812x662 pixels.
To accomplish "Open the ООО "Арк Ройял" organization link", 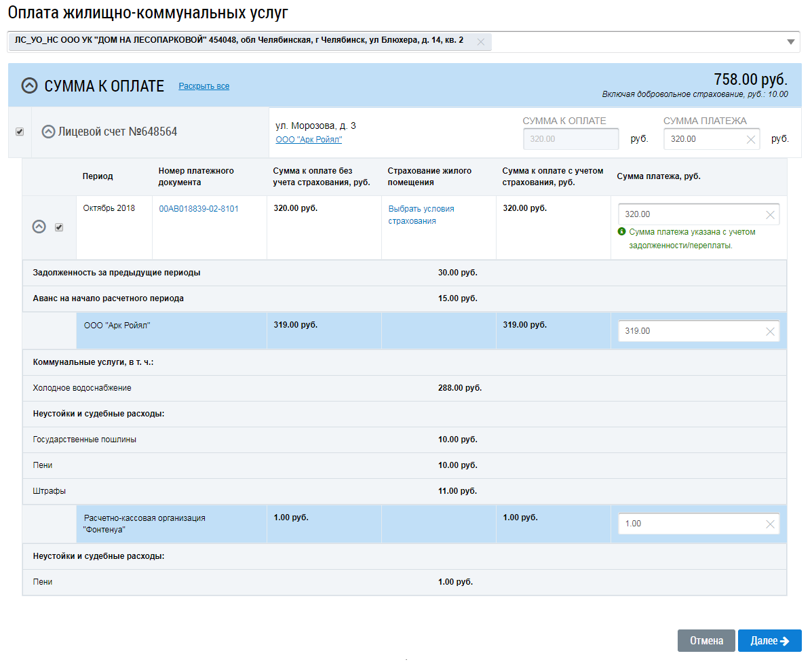I will [x=309, y=140].
